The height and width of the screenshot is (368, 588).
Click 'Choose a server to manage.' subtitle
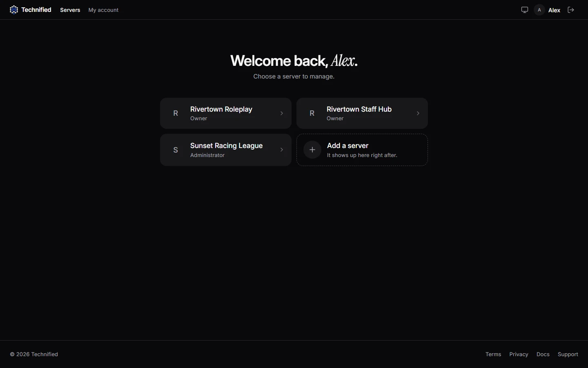294,76
